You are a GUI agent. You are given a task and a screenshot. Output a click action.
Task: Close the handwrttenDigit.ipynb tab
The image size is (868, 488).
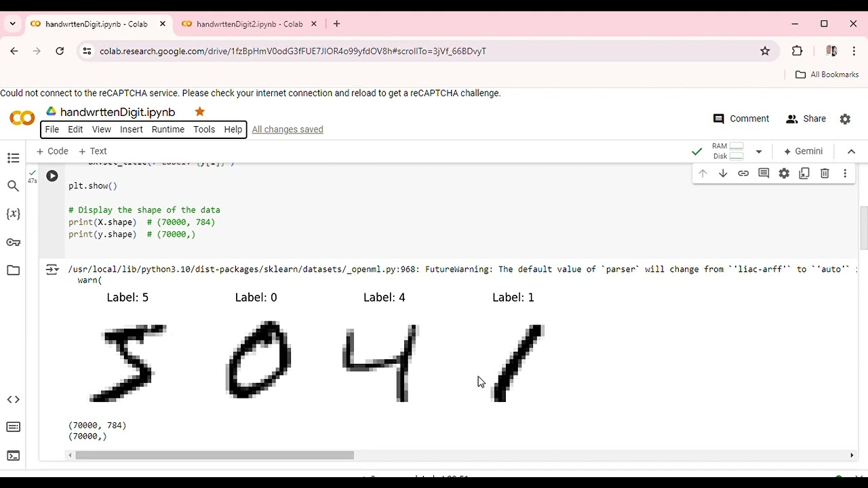tap(163, 24)
